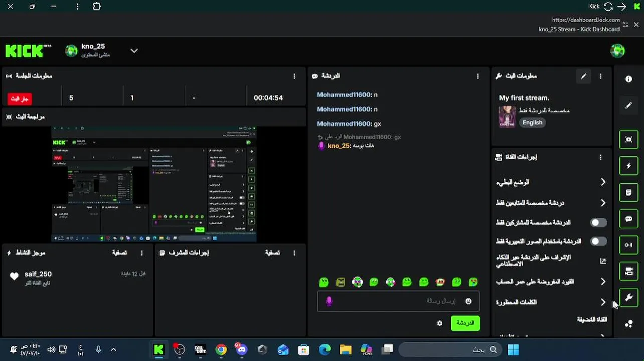Edit stream info with the pencil button
The width and height of the screenshot is (644, 361).
(583, 76)
